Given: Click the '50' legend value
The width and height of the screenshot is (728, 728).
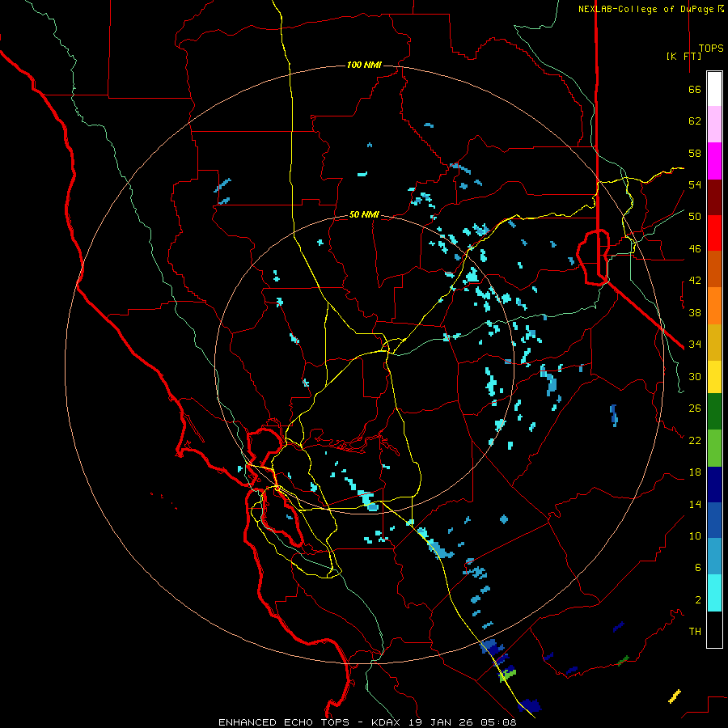Looking at the screenshot, I should (695, 217).
